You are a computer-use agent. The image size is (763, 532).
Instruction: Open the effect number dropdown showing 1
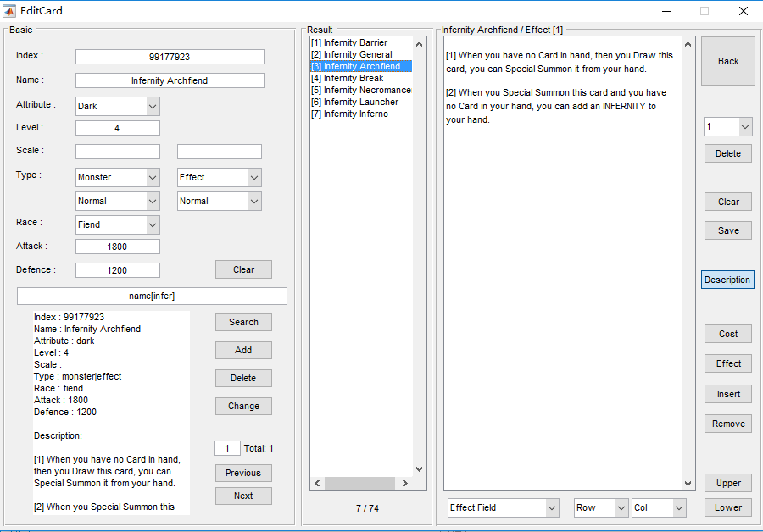(728, 126)
